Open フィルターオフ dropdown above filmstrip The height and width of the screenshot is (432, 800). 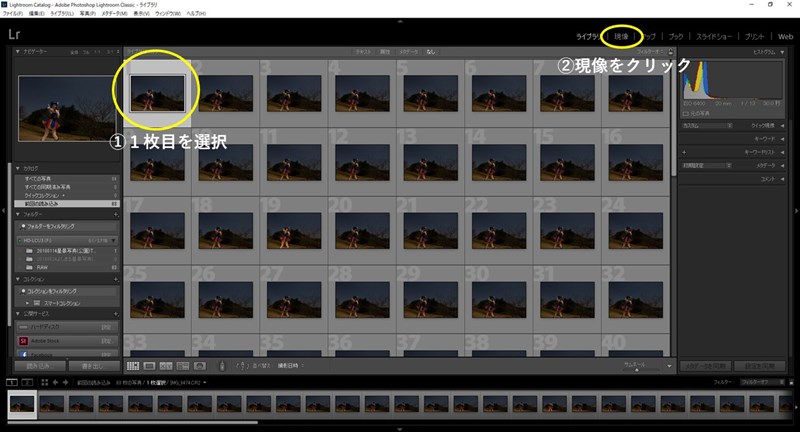762,382
